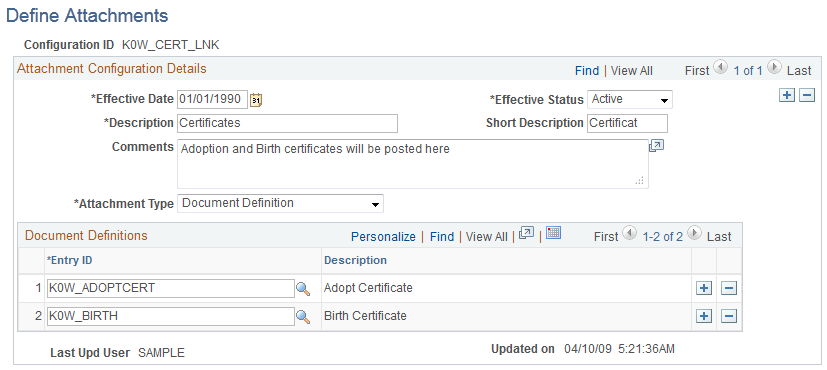827x370 pixels.
Task: Click the Last link in Attachment Configuration Details
Action: [x=799, y=71]
